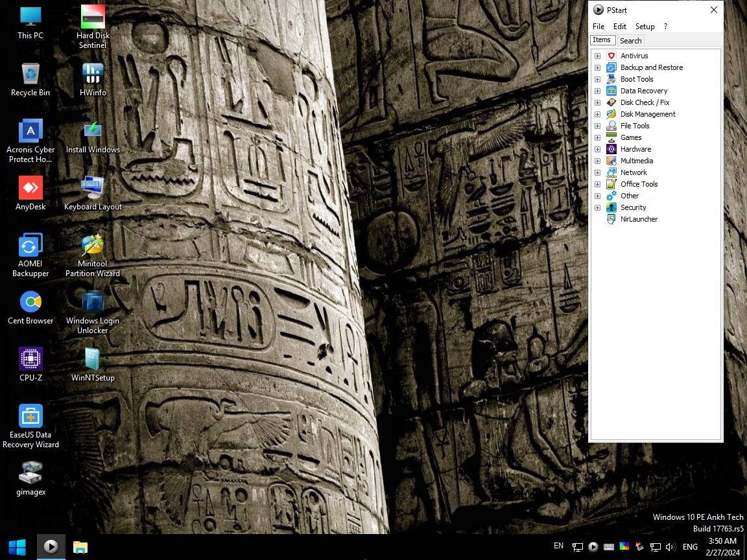Open File Explorer from the taskbar
This screenshot has width=747, height=560.
(x=80, y=546)
